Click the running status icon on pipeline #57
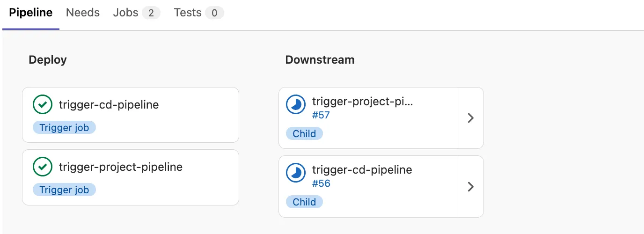 (x=296, y=105)
